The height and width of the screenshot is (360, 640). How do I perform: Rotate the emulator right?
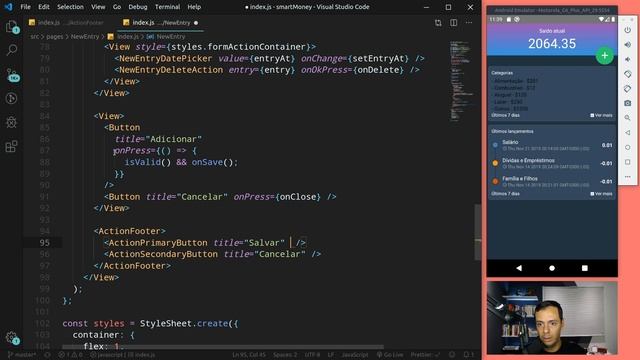point(627,89)
